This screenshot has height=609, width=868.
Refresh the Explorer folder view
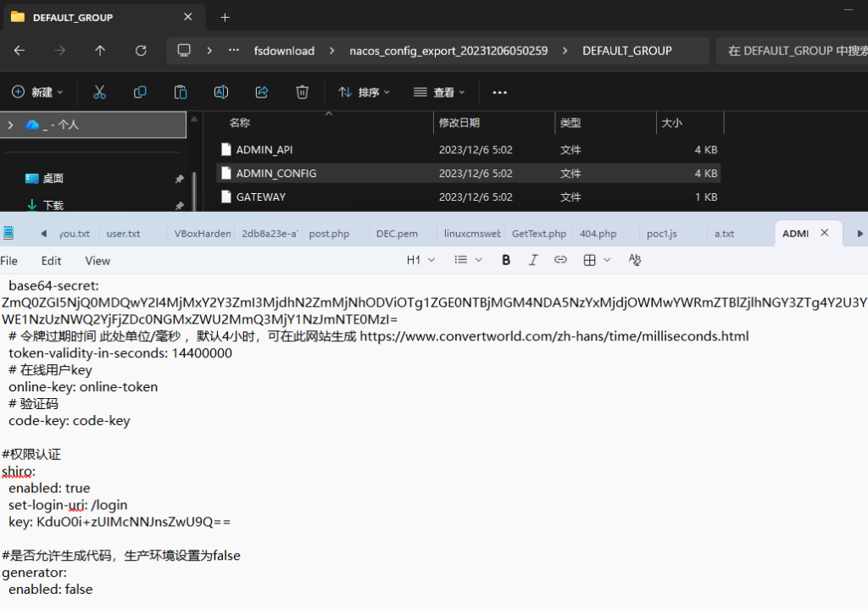[x=141, y=51]
